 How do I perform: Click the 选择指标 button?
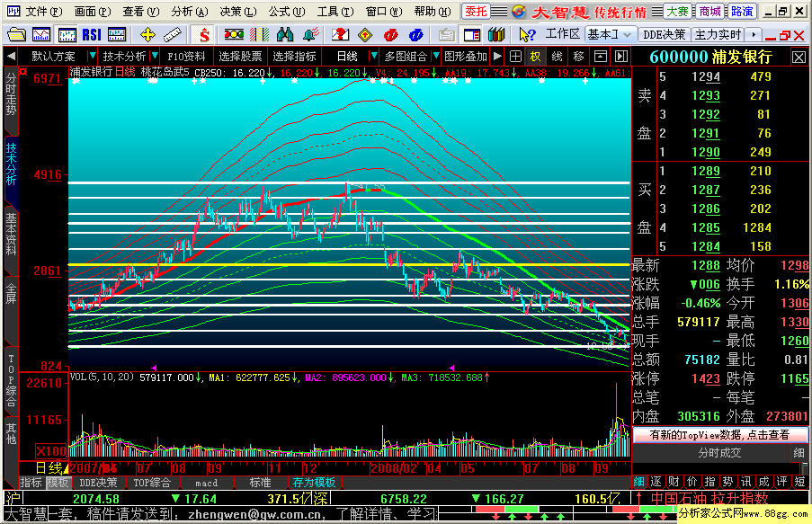pyautogui.click(x=294, y=56)
